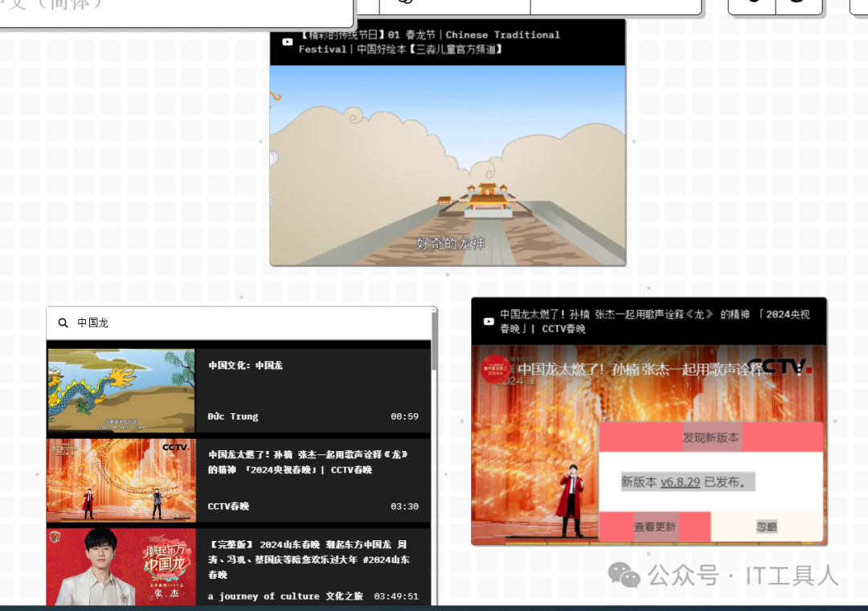Click YouTube icon on 中国龙太燃了 video card
The width and height of the screenshot is (868, 611).
tap(489, 322)
